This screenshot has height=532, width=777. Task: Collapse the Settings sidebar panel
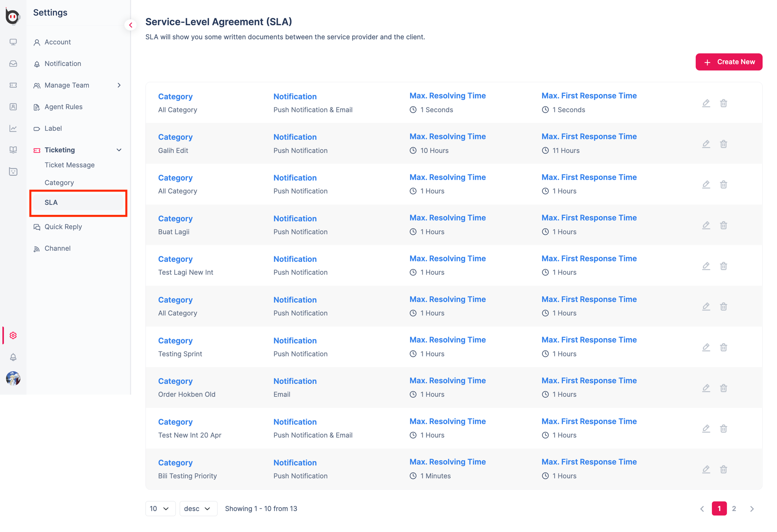[131, 25]
